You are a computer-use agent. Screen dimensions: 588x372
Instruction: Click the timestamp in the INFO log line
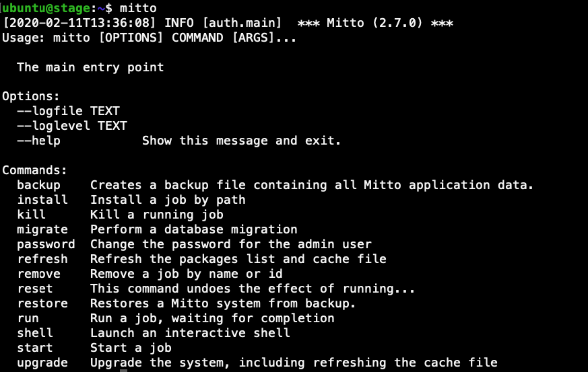[x=79, y=23]
